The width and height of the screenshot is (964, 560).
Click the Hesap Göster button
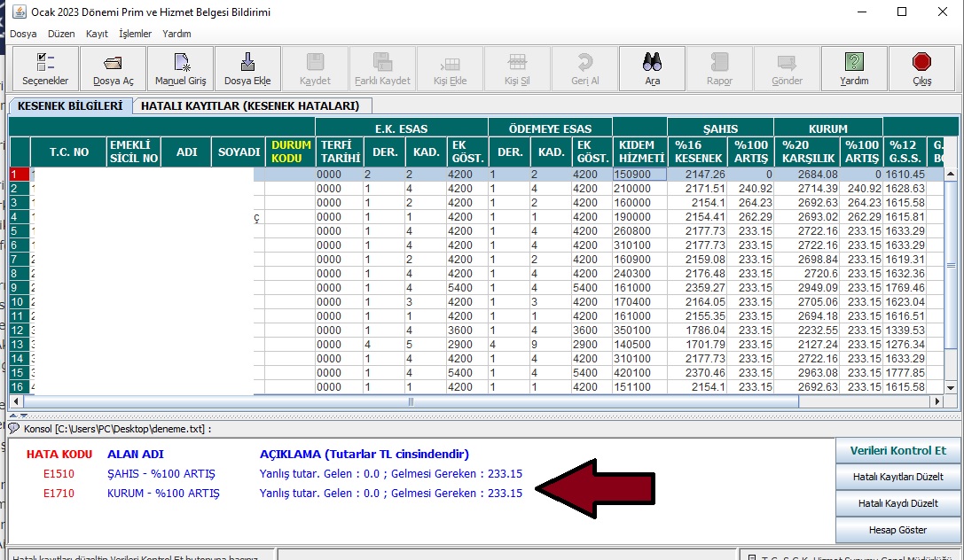897,530
